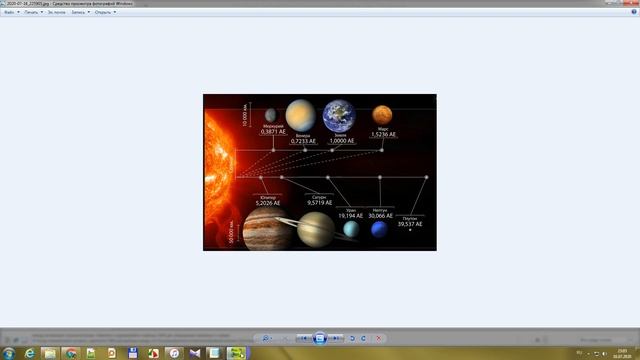This screenshot has height=360, width=640.
Task: Open the green document app on taskbar
Action: (91, 353)
